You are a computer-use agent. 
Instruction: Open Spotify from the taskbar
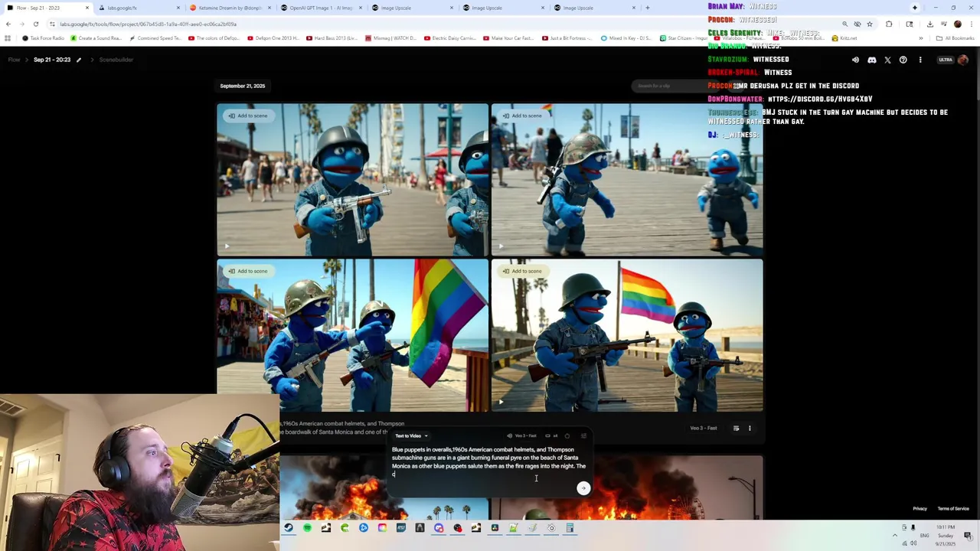(x=307, y=528)
